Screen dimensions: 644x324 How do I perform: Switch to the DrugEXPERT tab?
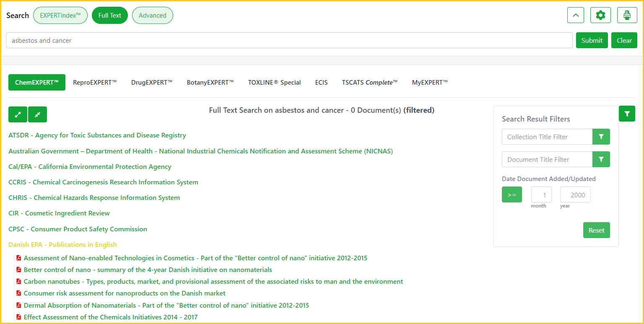click(x=151, y=83)
